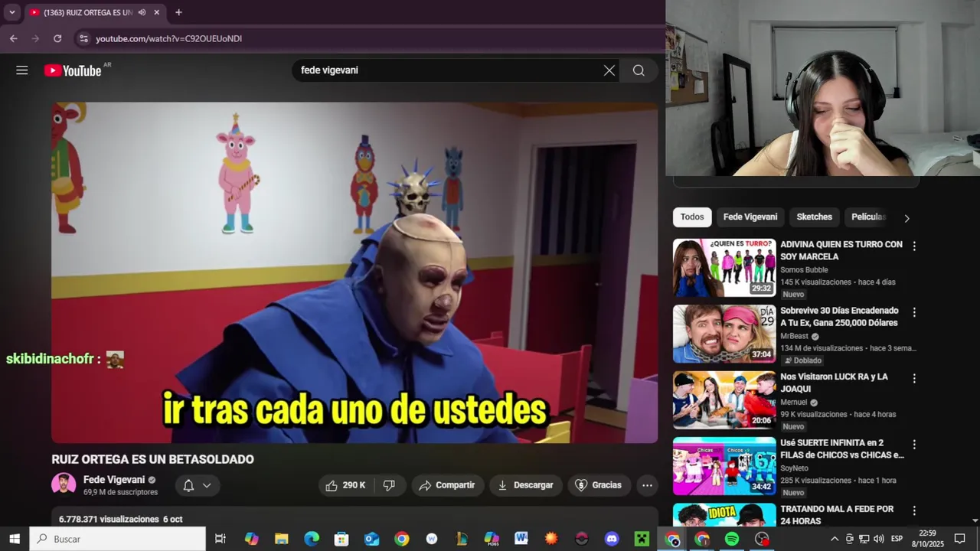Open the three-dot more actions menu under the video

(647, 485)
